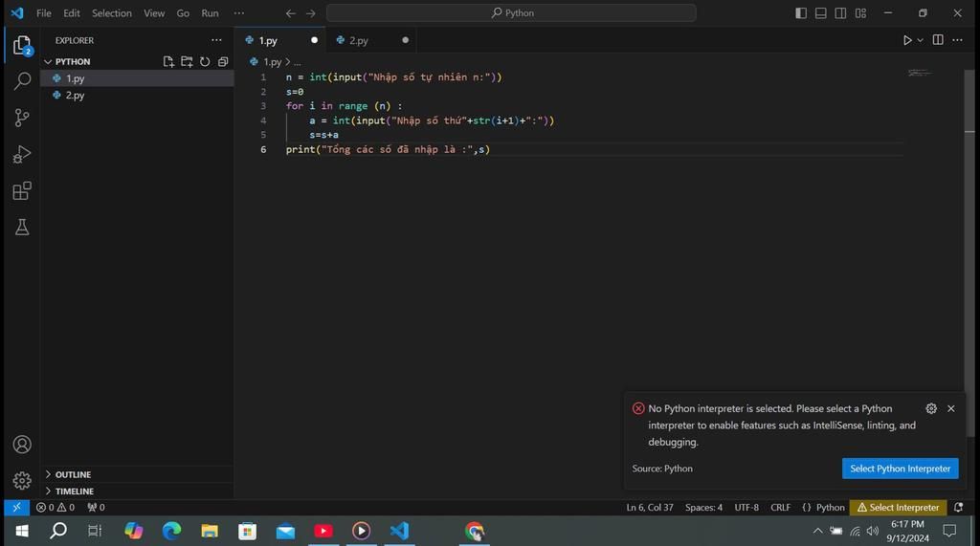Toggle the bottom panel layout button

point(821,13)
